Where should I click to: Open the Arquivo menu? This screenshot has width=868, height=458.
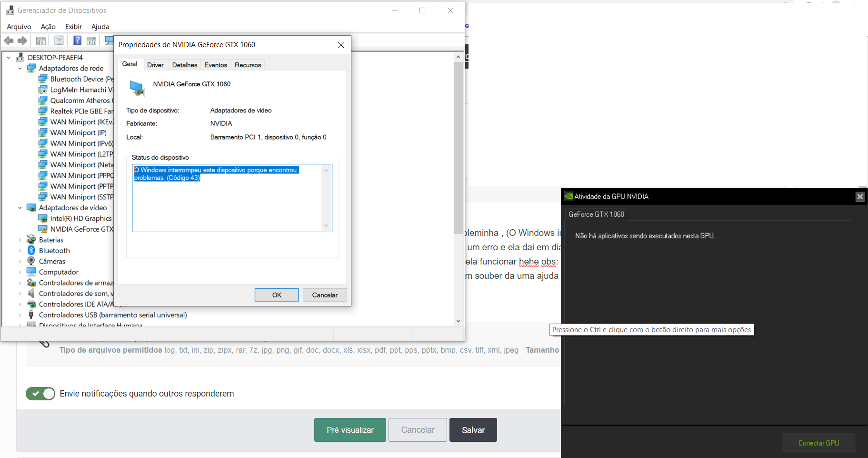coord(19,27)
